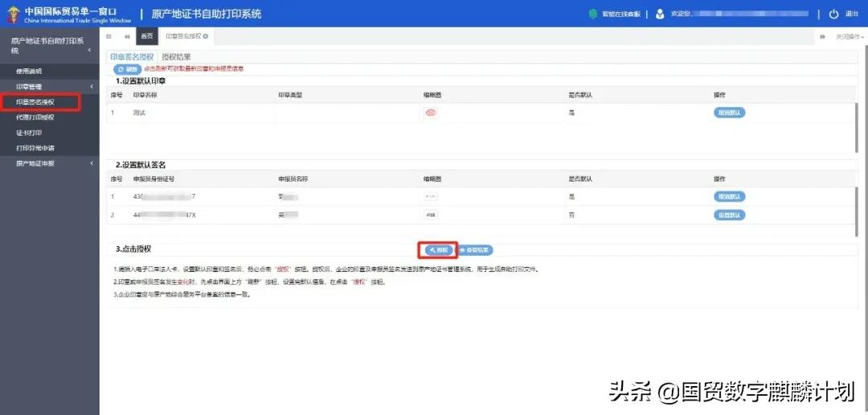Click the 申报员身份证号 column header
Viewport: 868px width, 415px height.
154,179
